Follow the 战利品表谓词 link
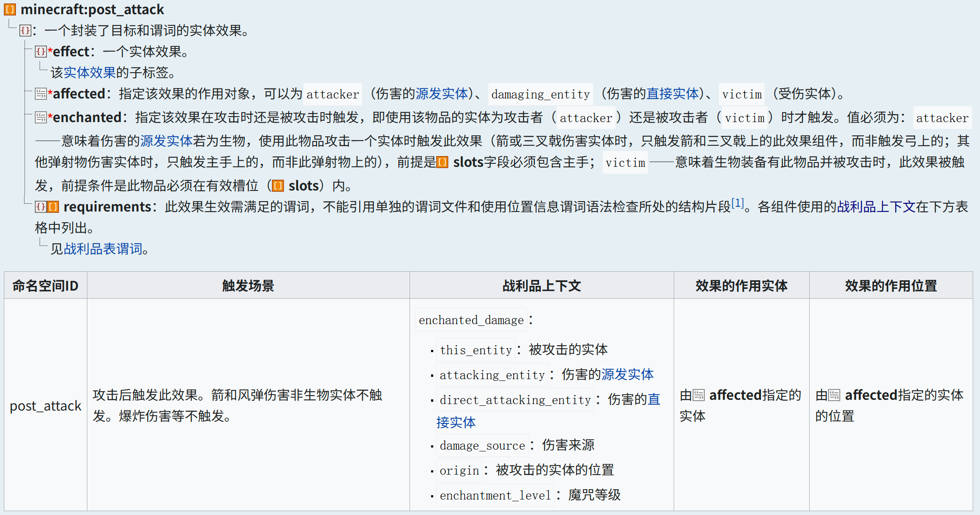This screenshot has width=980, height=515. pos(103,248)
